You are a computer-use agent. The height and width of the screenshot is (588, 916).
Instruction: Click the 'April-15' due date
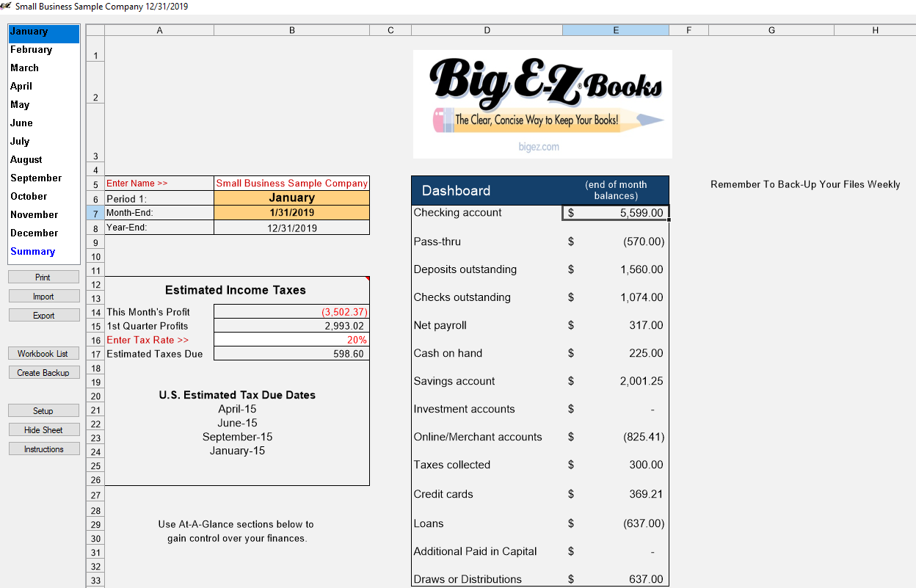pos(237,409)
